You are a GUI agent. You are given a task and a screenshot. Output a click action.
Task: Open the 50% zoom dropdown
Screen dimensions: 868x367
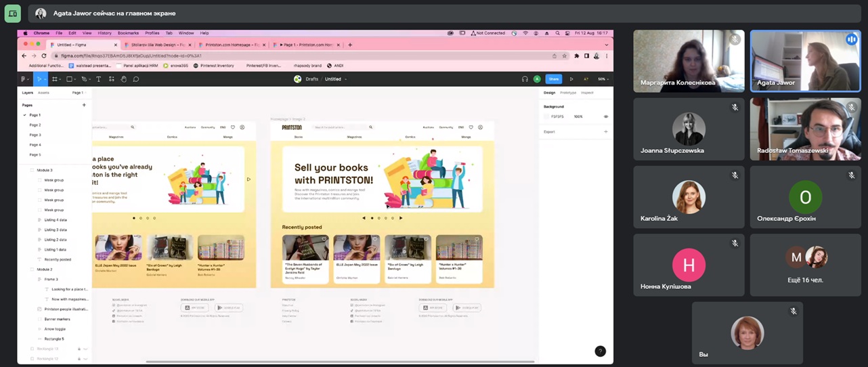coord(603,79)
